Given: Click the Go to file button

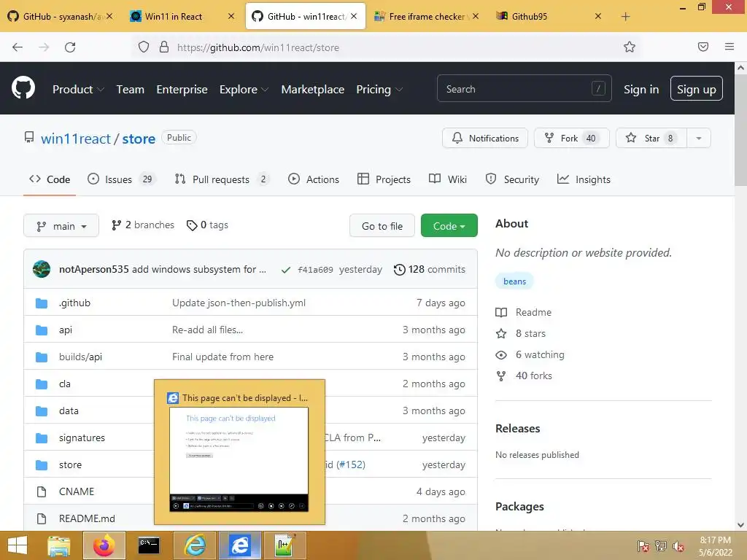Looking at the screenshot, I should pos(382,226).
